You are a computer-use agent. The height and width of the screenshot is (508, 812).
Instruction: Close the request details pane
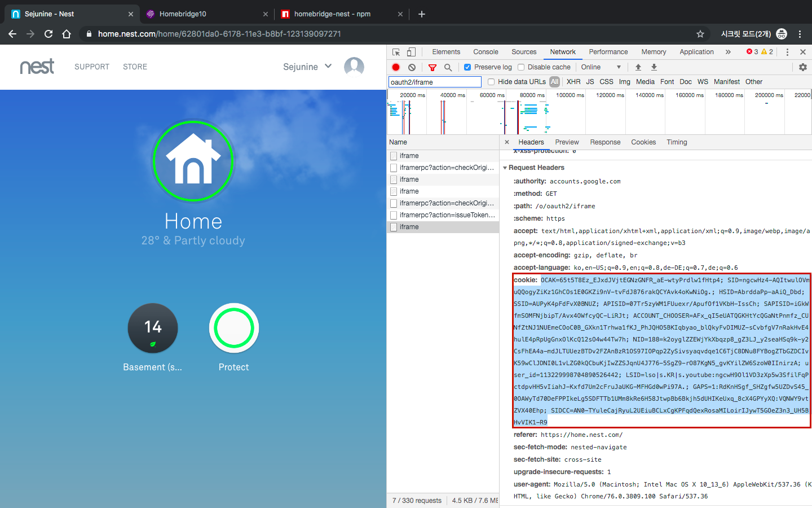507,142
